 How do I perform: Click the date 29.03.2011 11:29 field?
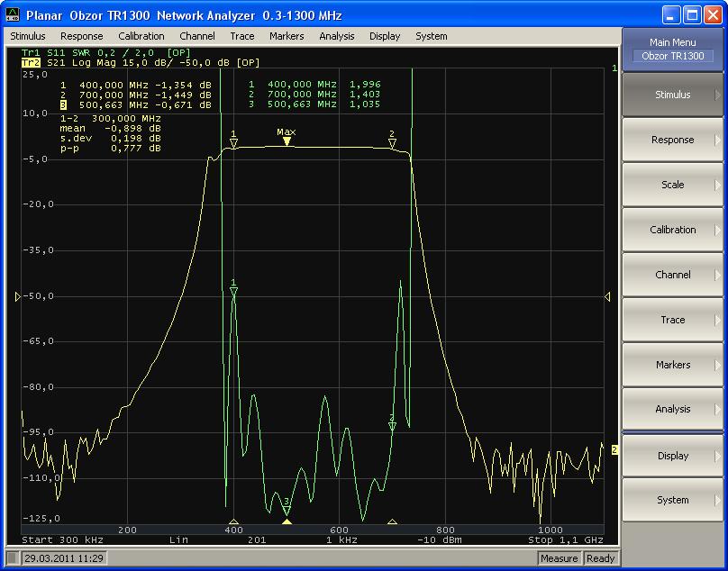pos(64,558)
